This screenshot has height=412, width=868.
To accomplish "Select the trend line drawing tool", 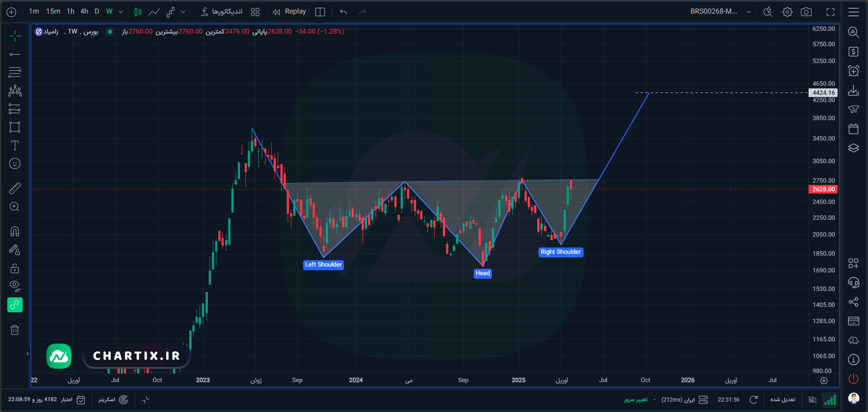I will click(x=15, y=54).
